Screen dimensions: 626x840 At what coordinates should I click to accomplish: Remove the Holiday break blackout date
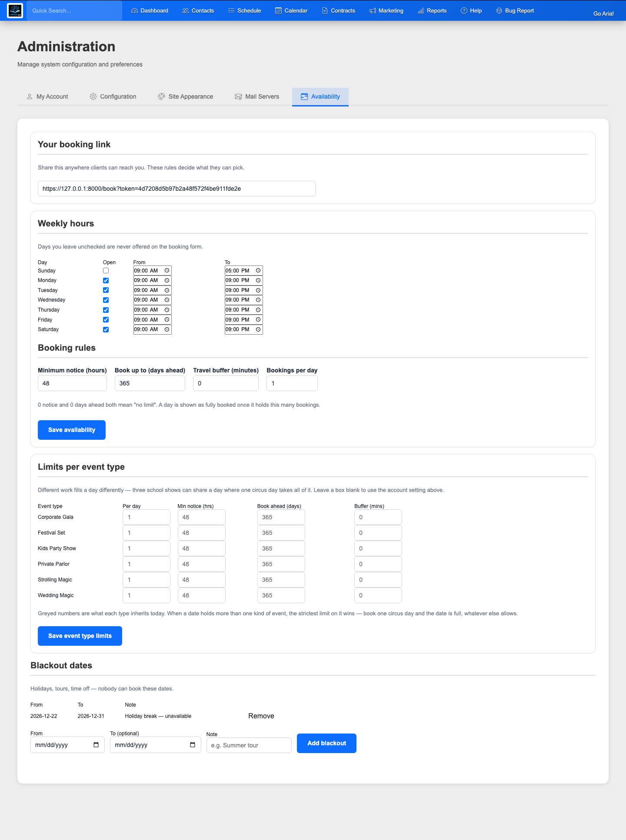point(261,716)
